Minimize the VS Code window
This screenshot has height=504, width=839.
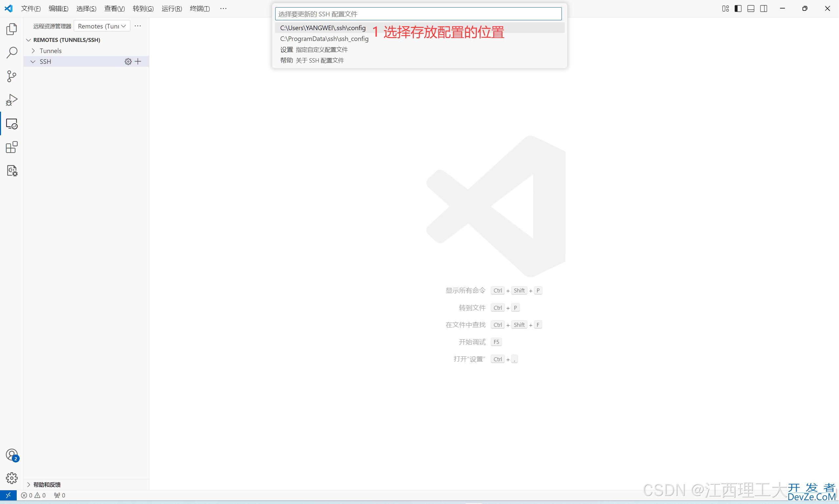coord(782,9)
